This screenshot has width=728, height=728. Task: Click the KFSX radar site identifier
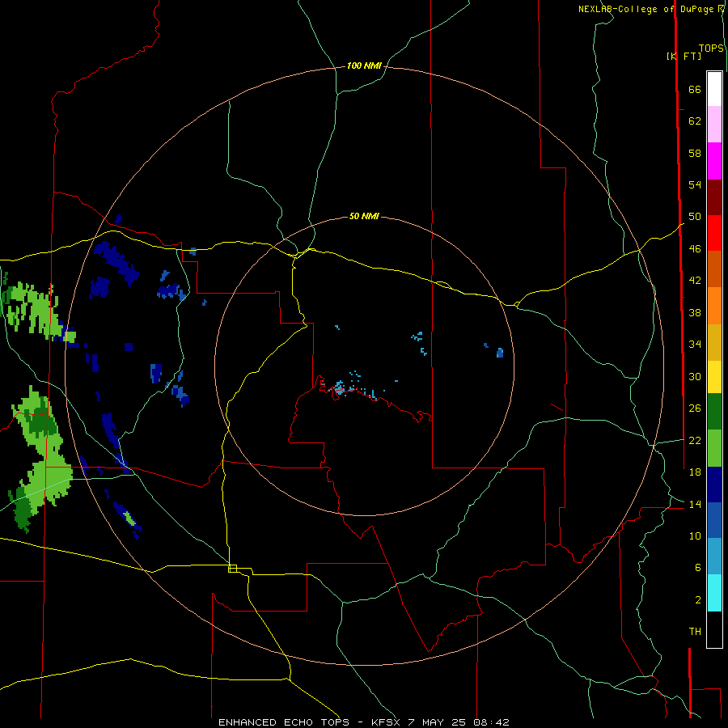coord(385,722)
